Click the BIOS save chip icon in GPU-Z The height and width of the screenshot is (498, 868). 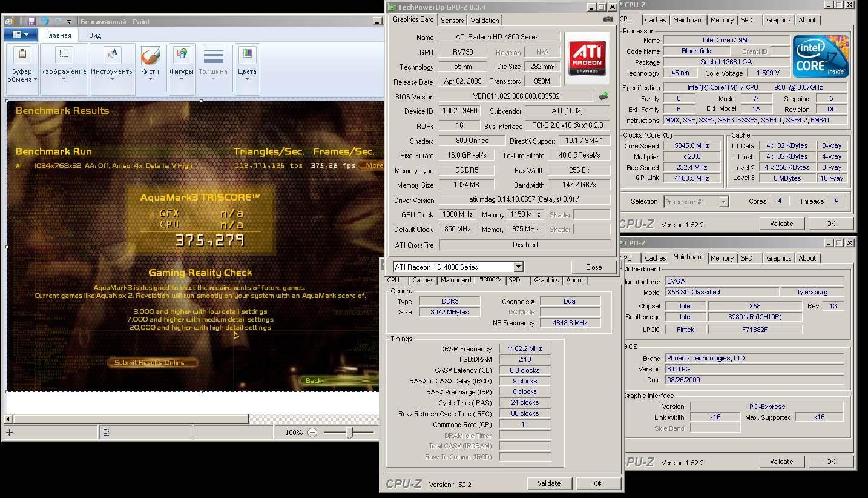pyautogui.click(x=603, y=96)
